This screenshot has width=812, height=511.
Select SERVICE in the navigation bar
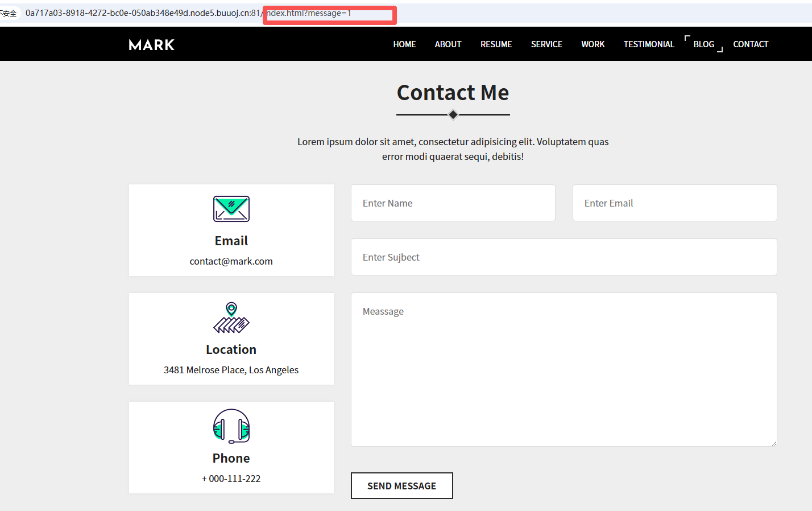(546, 44)
